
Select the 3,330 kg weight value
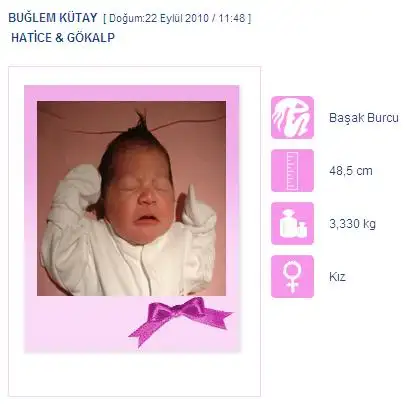352,224
